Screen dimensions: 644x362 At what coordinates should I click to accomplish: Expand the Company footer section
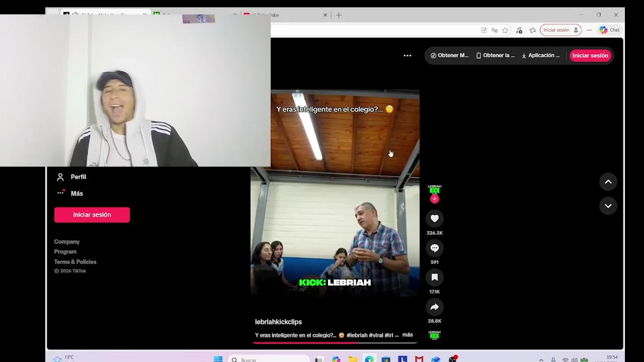(67, 242)
